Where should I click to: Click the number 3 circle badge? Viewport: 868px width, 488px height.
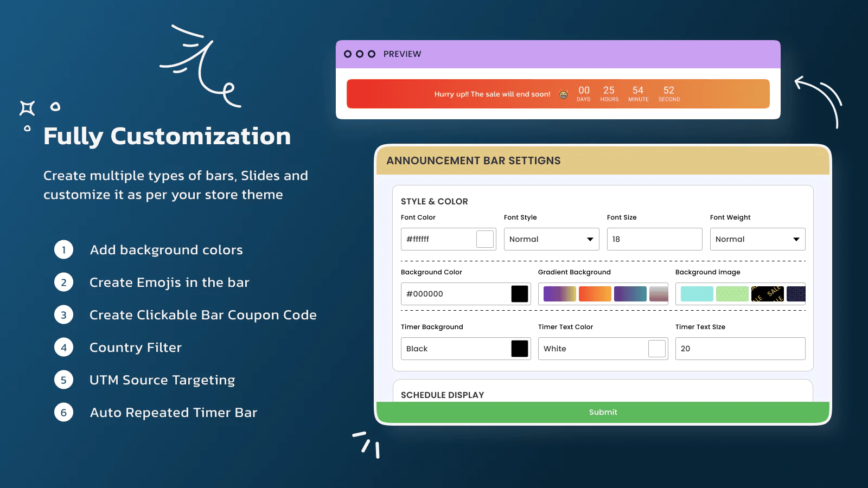point(63,314)
